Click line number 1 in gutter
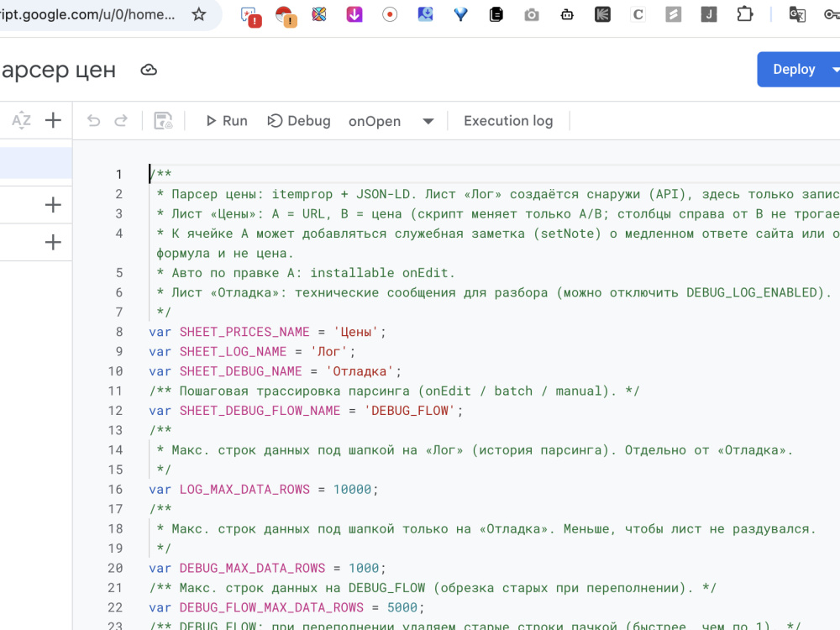The height and width of the screenshot is (630, 840). pyautogui.click(x=118, y=174)
